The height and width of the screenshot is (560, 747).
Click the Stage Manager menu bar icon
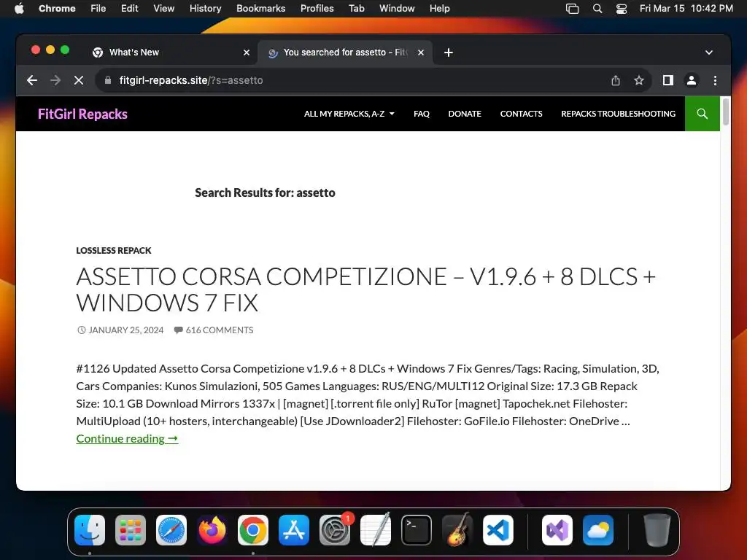tap(572, 9)
